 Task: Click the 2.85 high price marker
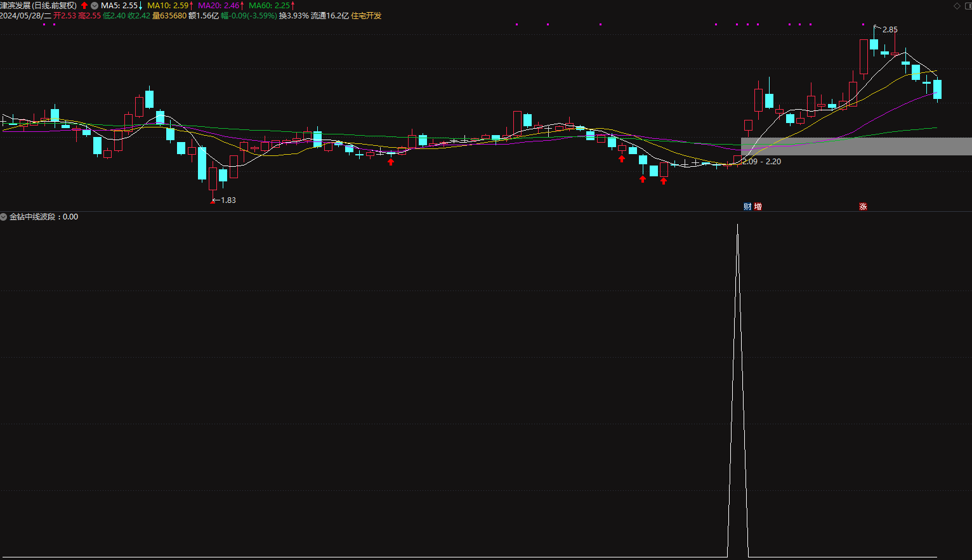(890, 30)
